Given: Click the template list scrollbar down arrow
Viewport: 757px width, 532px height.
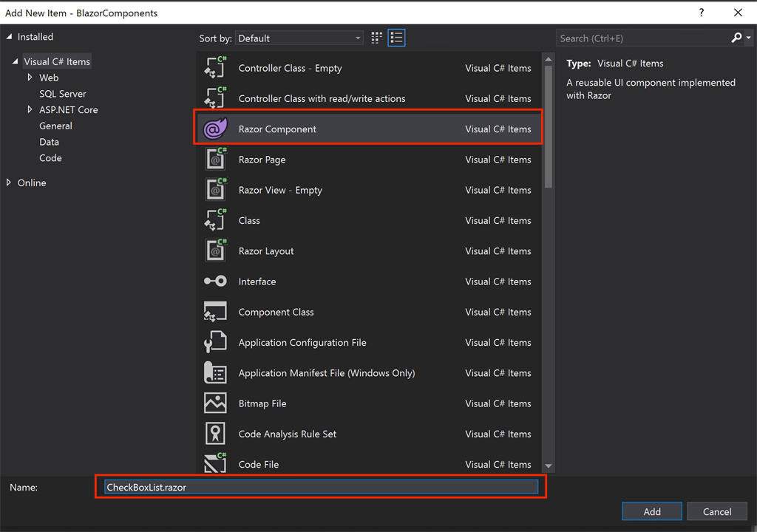Looking at the screenshot, I should click(549, 465).
